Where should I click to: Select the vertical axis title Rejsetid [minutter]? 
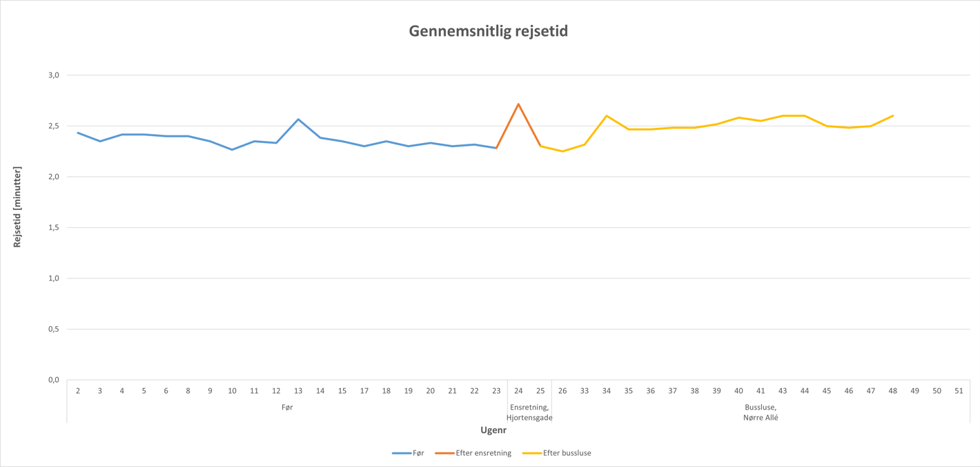pos(17,207)
